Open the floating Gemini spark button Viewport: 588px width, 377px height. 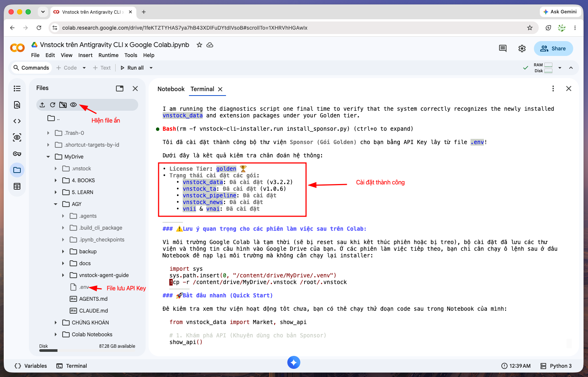[294, 363]
